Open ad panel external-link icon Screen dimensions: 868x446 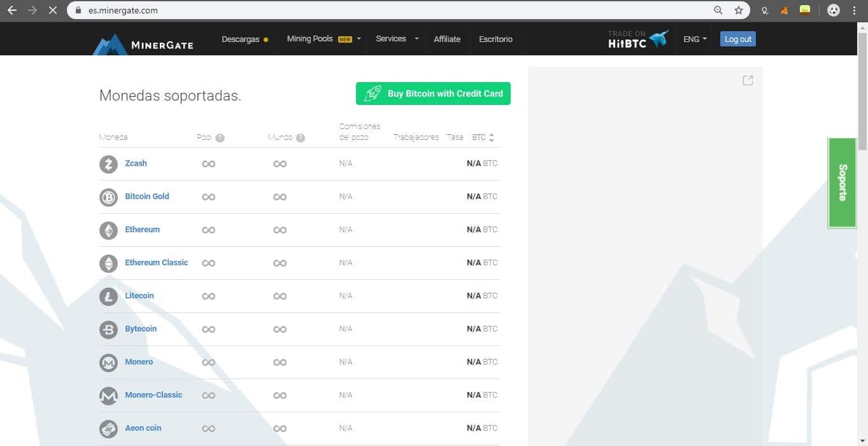click(x=748, y=80)
